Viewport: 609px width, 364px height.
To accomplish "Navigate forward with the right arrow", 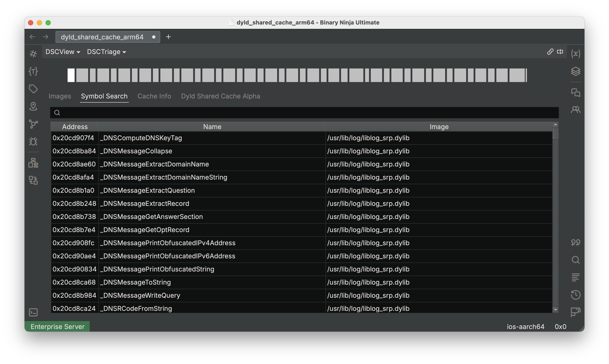I will pos(46,37).
